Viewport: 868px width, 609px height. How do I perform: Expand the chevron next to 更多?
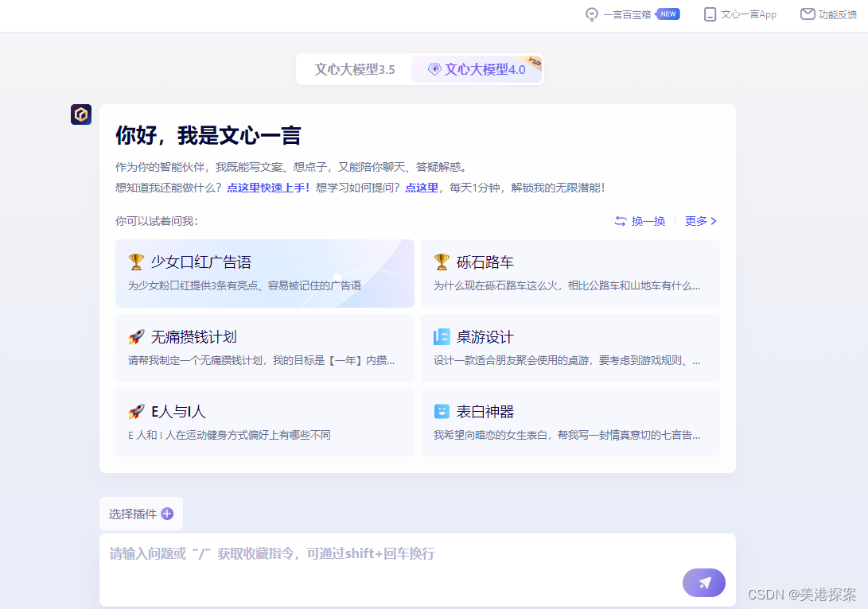point(714,221)
